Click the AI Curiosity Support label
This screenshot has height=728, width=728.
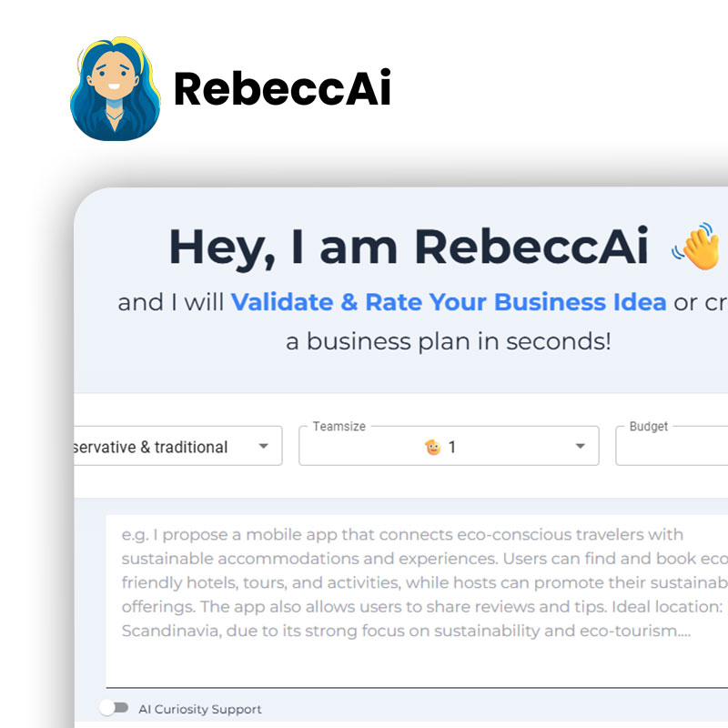click(x=200, y=709)
